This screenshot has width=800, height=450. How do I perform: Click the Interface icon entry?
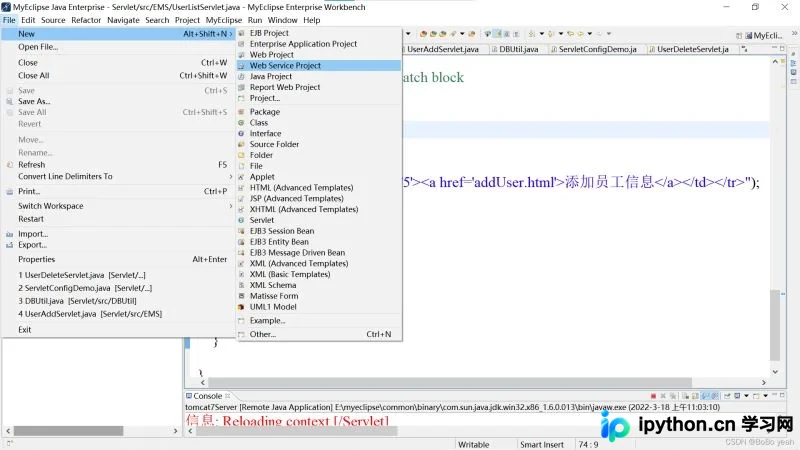pyautogui.click(x=241, y=133)
